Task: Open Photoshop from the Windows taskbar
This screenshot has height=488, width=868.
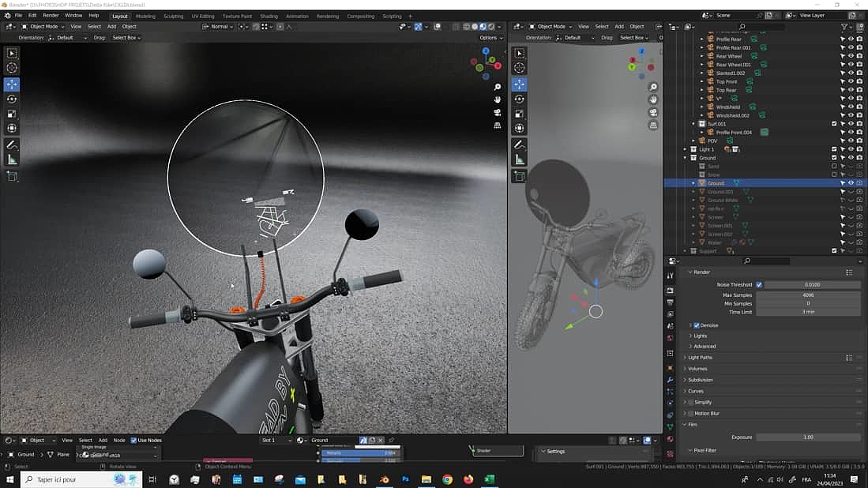Action: 405,479
